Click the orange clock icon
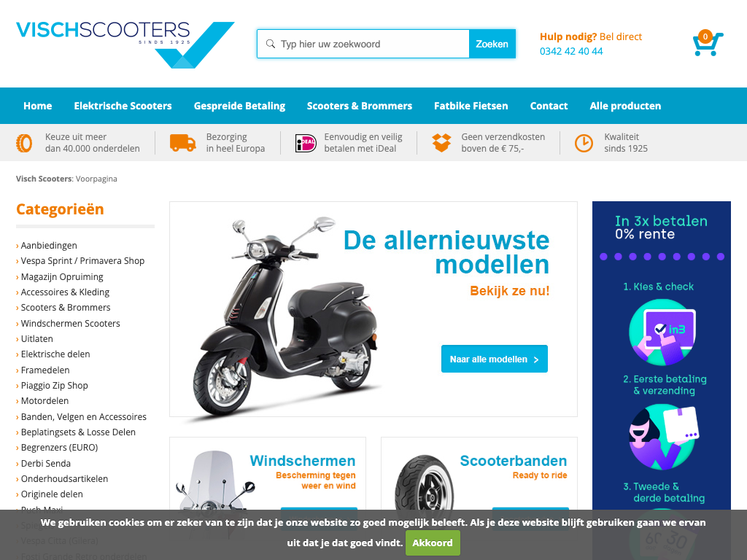The width and height of the screenshot is (747, 560). click(x=584, y=143)
